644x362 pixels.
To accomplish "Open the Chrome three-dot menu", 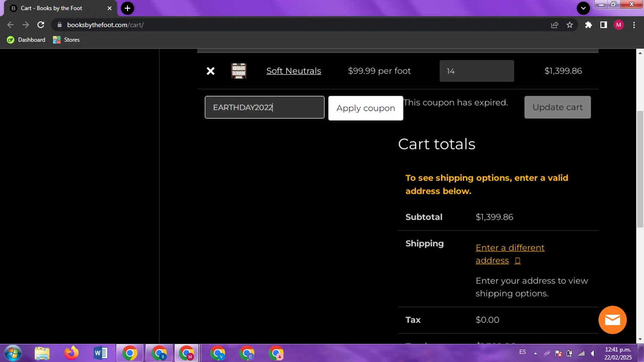I will pos(634,25).
